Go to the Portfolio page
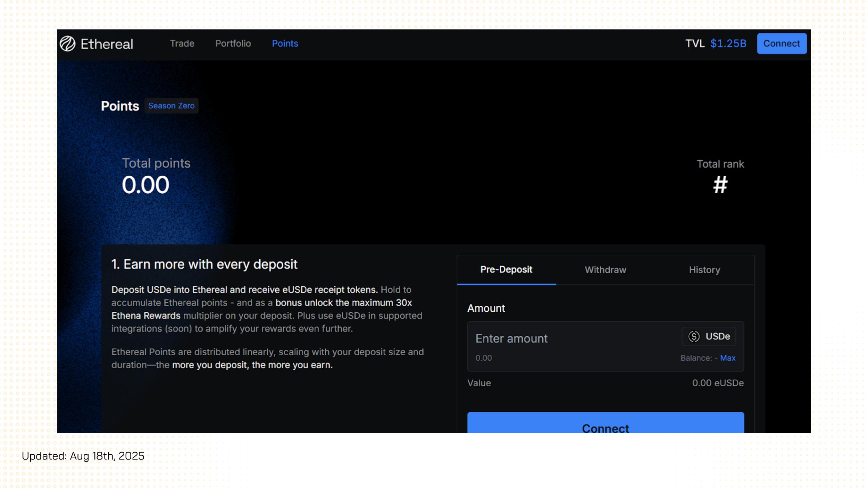This screenshot has width=868, height=488. coord(233,43)
